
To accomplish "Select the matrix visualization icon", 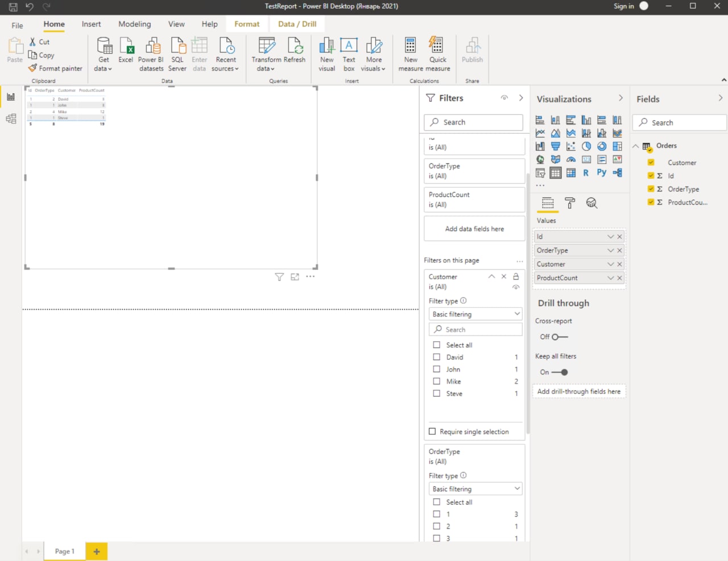I will (570, 173).
